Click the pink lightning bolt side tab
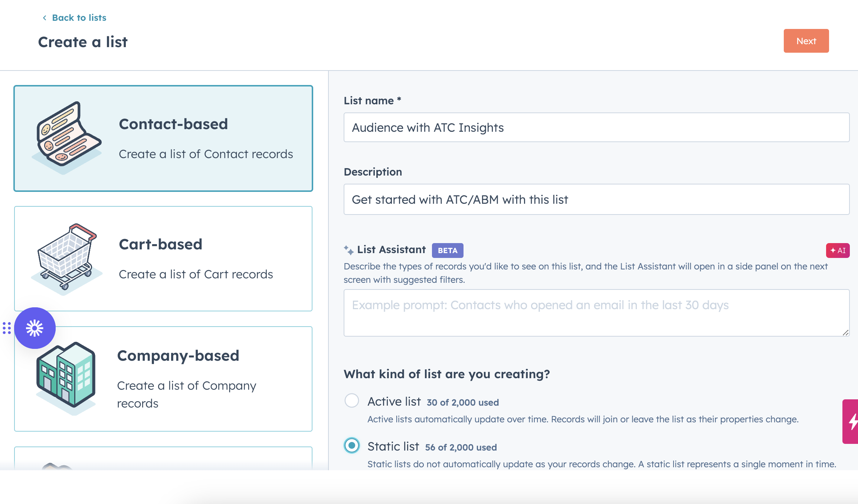Screen dimensions: 858x504 851,422
